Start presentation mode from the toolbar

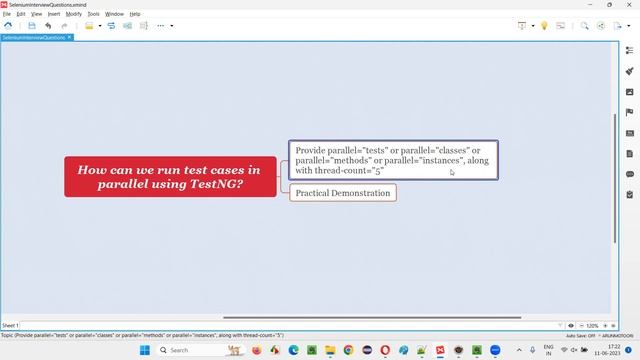522,26
